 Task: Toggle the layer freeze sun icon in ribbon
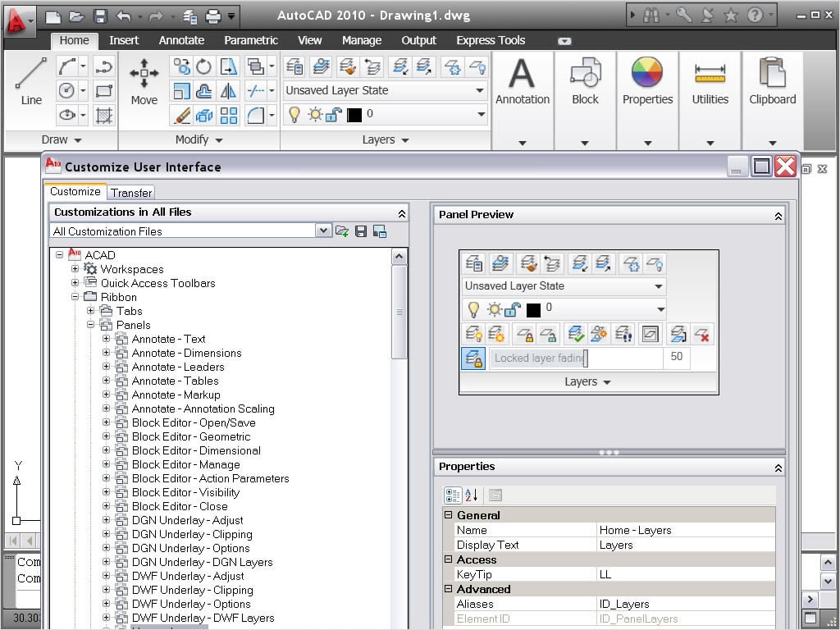click(314, 115)
